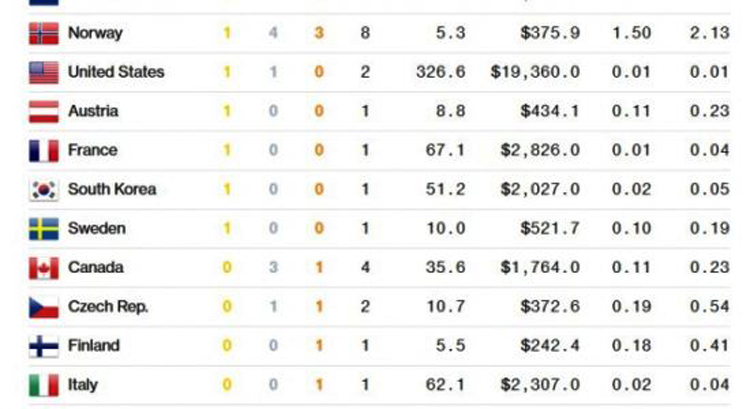The image size is (750, 409).
Task: Click the Austria flag icon
Action: pyautogui.click(x=44, y=111)
